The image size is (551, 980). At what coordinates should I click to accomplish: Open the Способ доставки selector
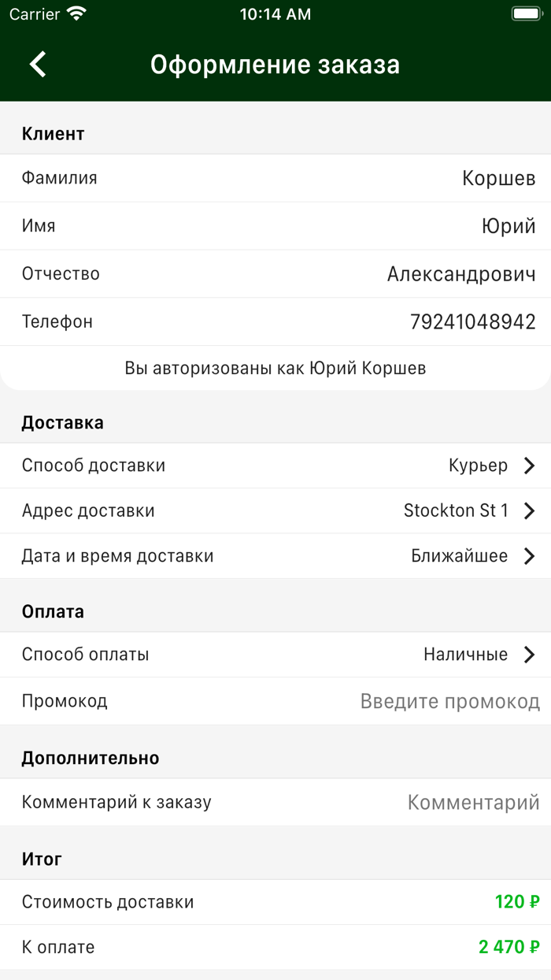275,465
